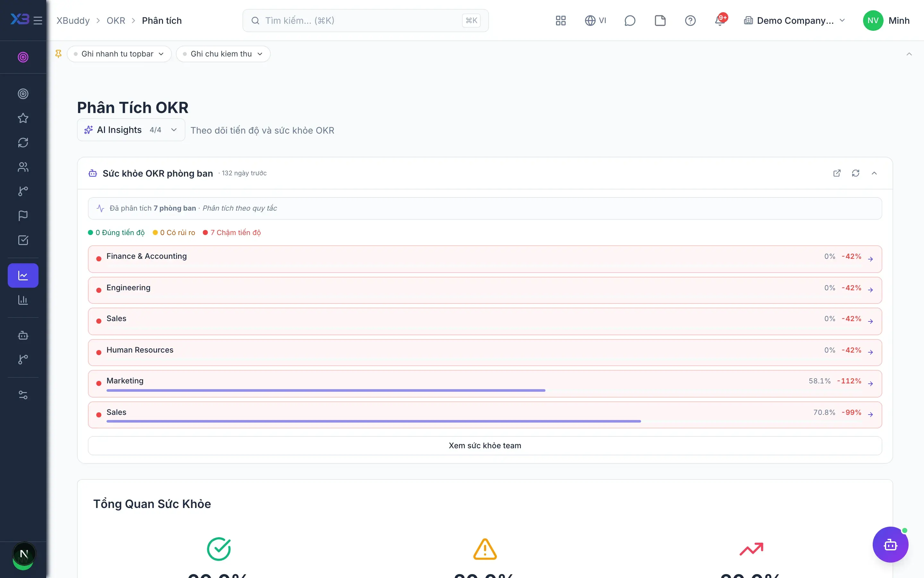Open the note page icon in topbar
924x578 pixels.
point(660,20)
